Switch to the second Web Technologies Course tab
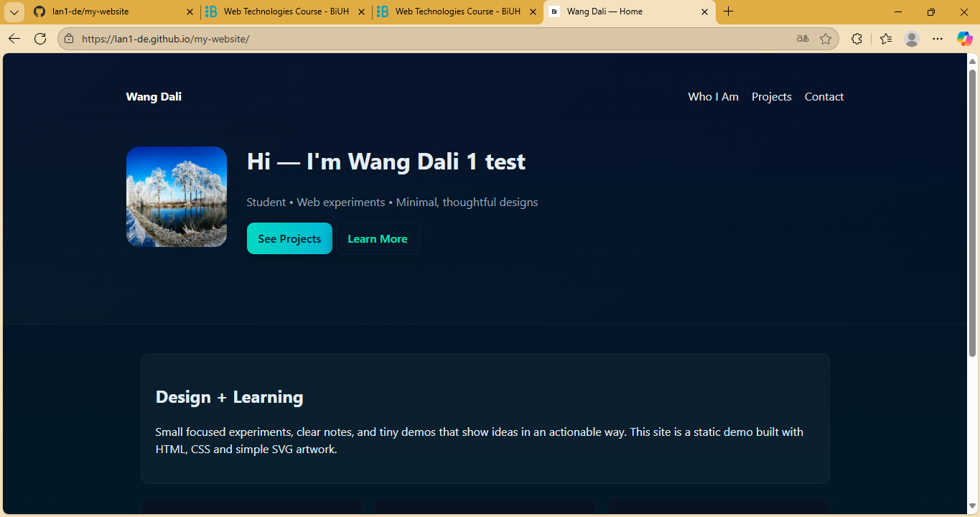This screenshot has height=517, width=980. coord(458,11)
